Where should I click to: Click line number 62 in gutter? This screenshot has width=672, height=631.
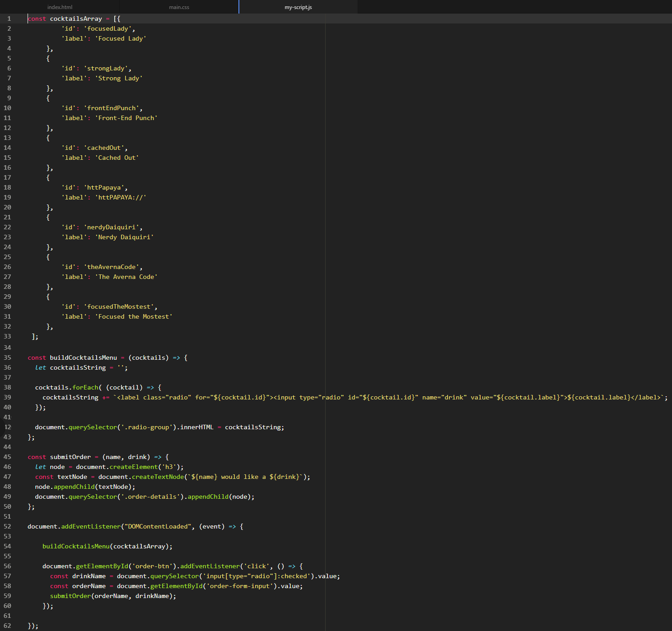pyautogui.click(x=7, y=626)
